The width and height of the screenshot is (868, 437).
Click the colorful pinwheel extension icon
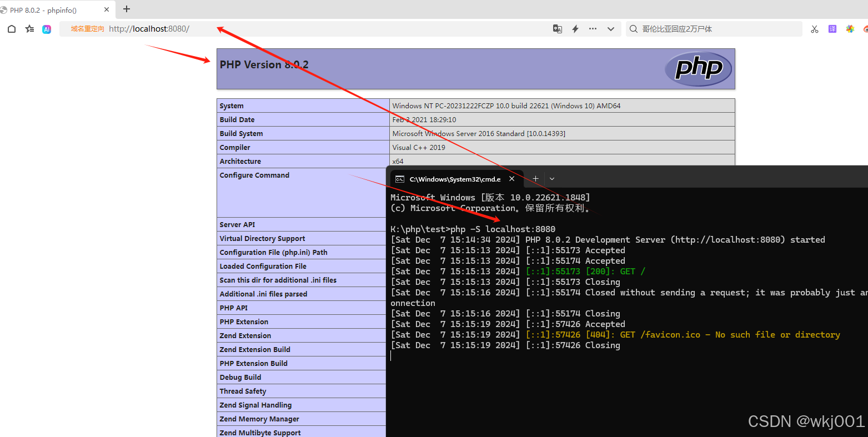click(850, 29)
